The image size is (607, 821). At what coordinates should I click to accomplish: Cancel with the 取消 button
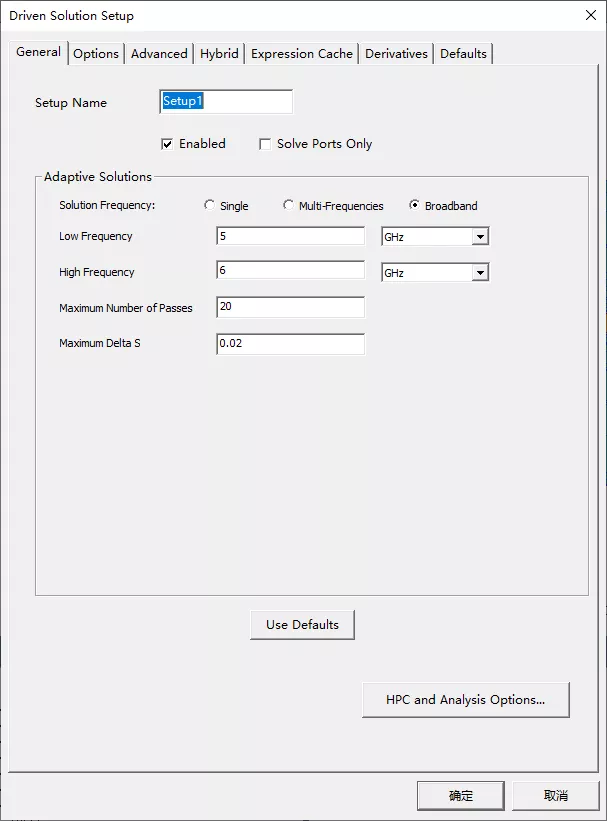coord(556,796)
